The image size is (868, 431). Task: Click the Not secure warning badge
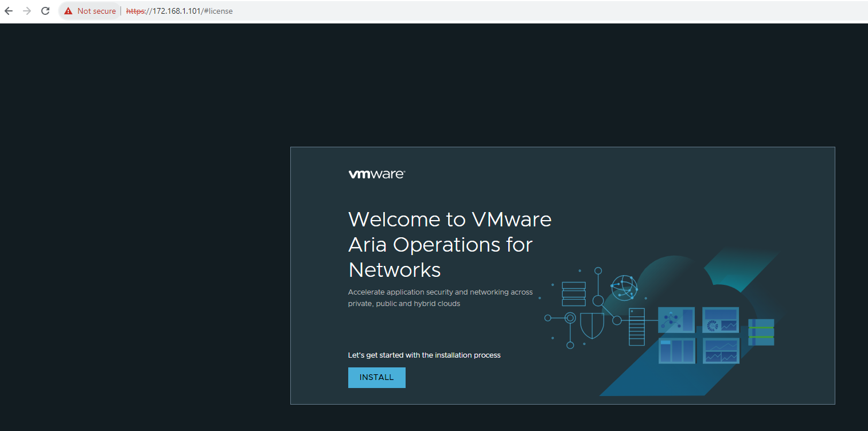click(90, 11)
